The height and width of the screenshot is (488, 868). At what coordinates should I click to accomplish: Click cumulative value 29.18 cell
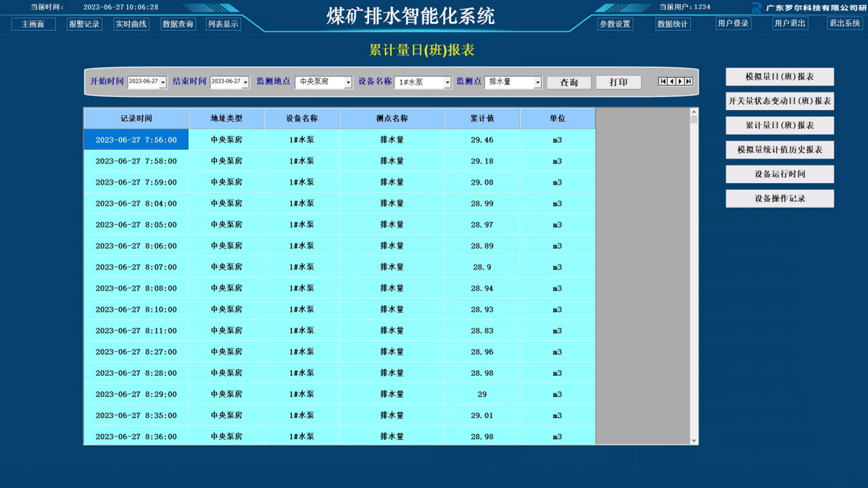[x=482, y=161]
